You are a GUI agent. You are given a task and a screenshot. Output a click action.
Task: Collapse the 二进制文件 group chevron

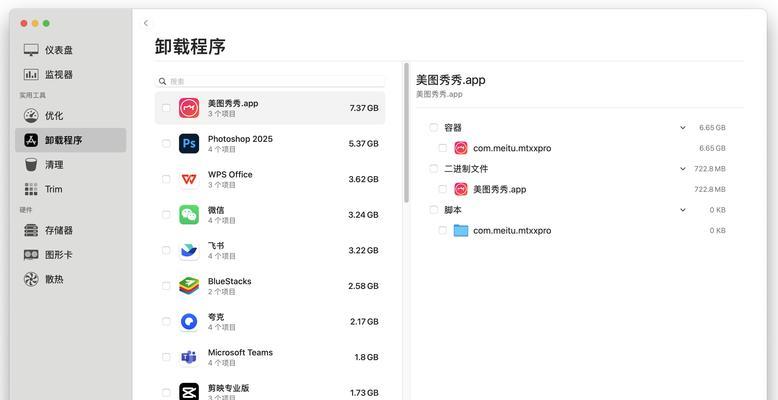tap(683, 169)
